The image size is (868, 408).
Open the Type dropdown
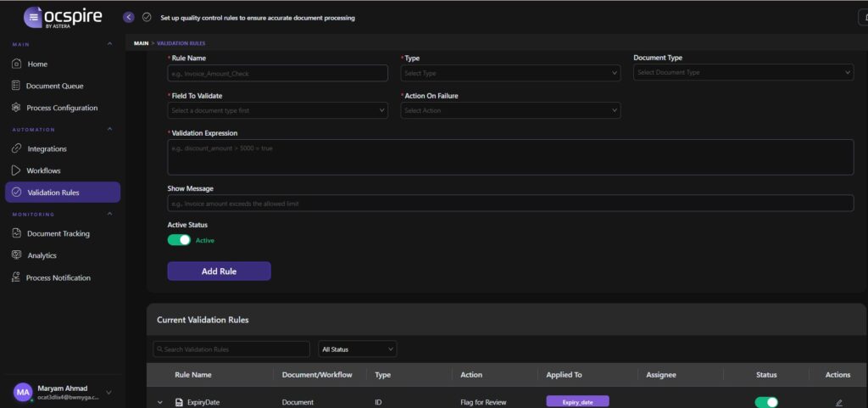tap(509, 73)
